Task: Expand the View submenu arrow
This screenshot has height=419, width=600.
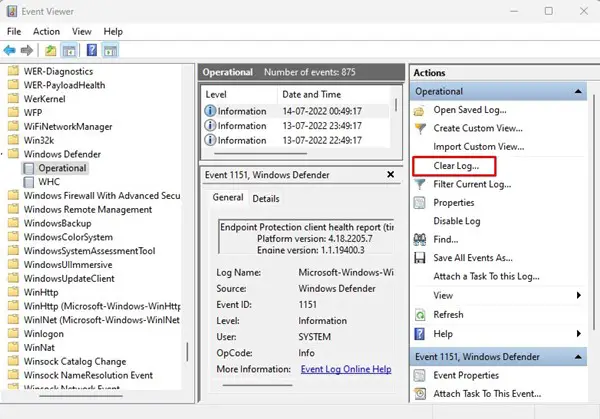Action: click(579, 295)
